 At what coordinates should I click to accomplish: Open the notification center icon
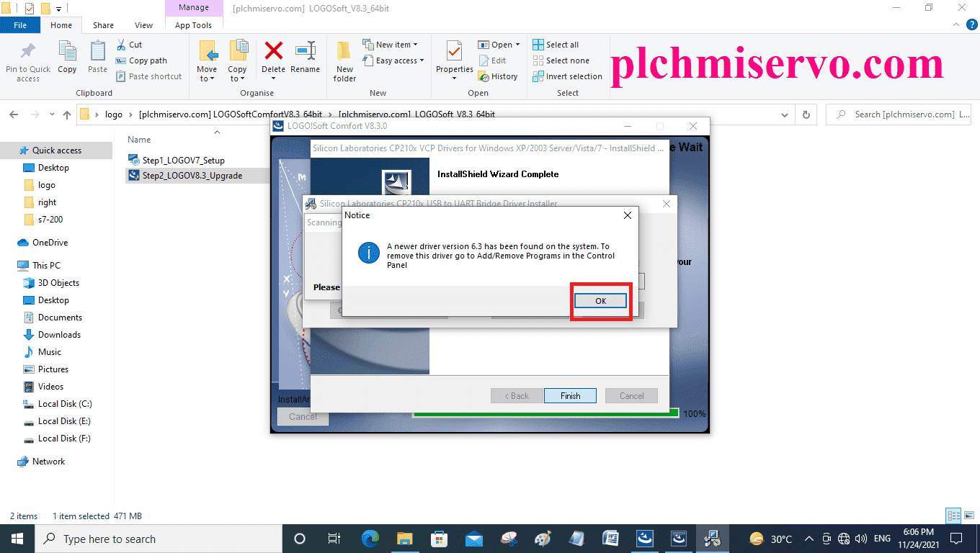pos(956,539)
